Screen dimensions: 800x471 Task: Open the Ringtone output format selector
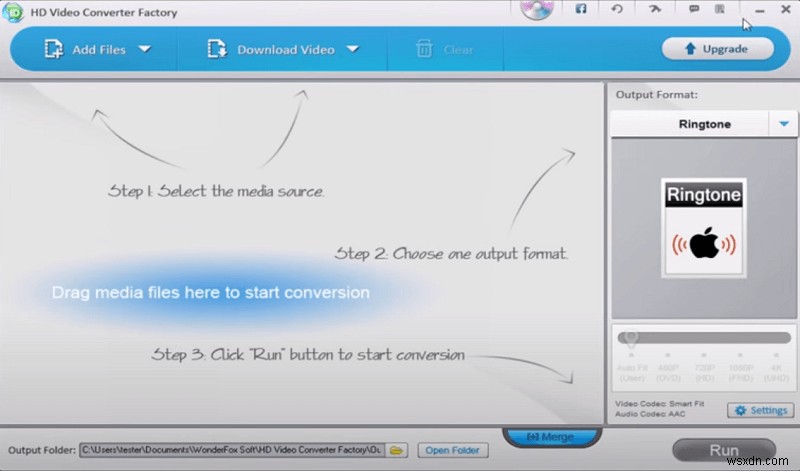(x=704, y=124)
